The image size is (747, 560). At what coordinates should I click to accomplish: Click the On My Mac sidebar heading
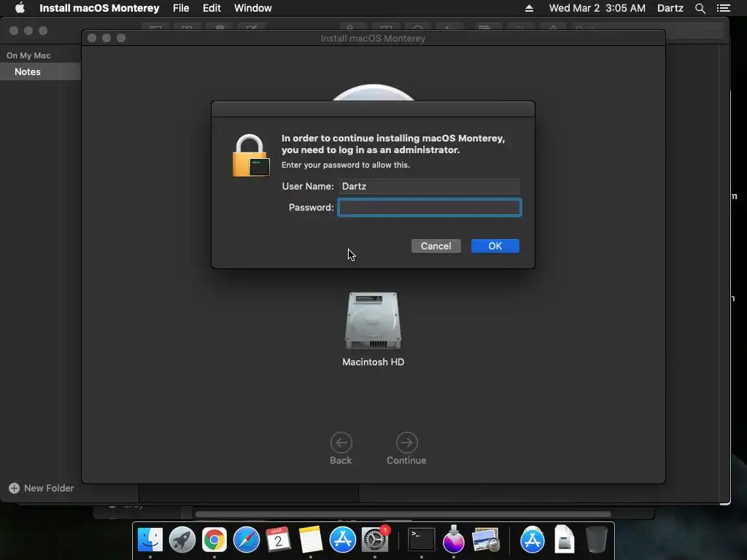(28, 55)
